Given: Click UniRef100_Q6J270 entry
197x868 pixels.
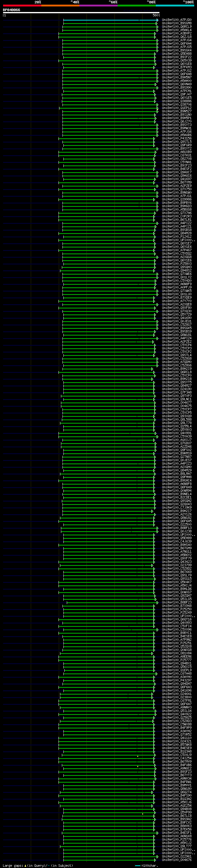Looking at the screenshot, I should click(177, 121).
